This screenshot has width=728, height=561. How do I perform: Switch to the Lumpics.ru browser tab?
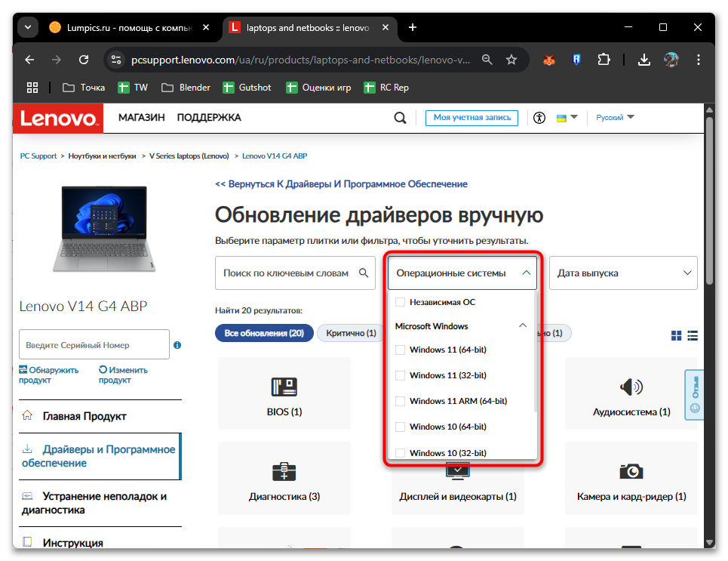[x=129, y=27]
